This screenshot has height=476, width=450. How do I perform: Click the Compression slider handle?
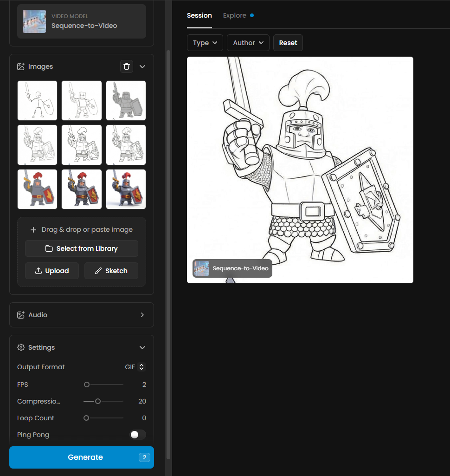[x=98, y=401]
